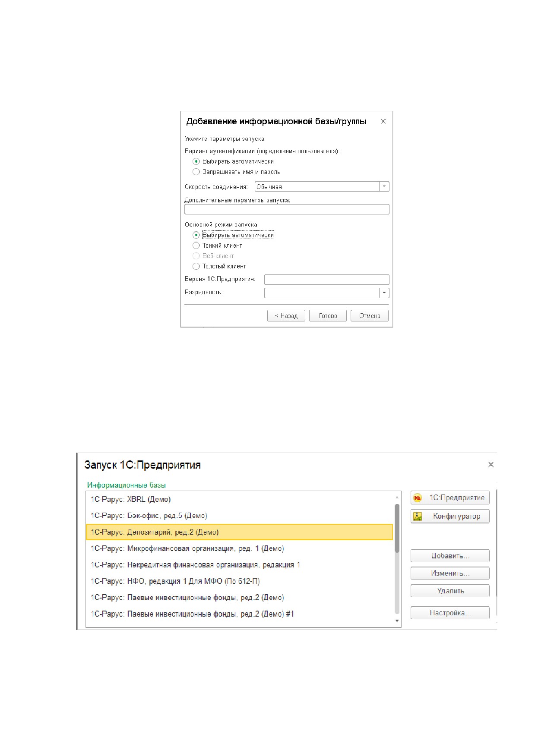Click the 'Готово' button
535x756 pixels.
point(328,316)
